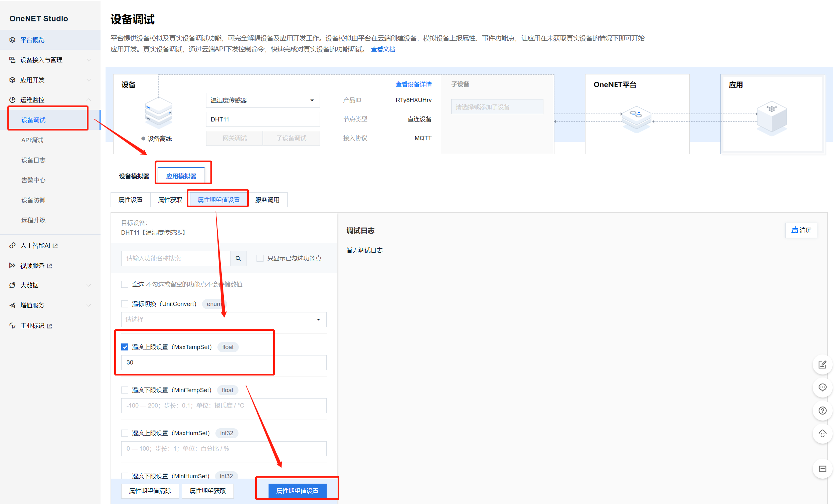Viewport: 836px width, 504px height.
Task: Click the 平台概览 sidebar icon
Action: [x=13, y=40]
